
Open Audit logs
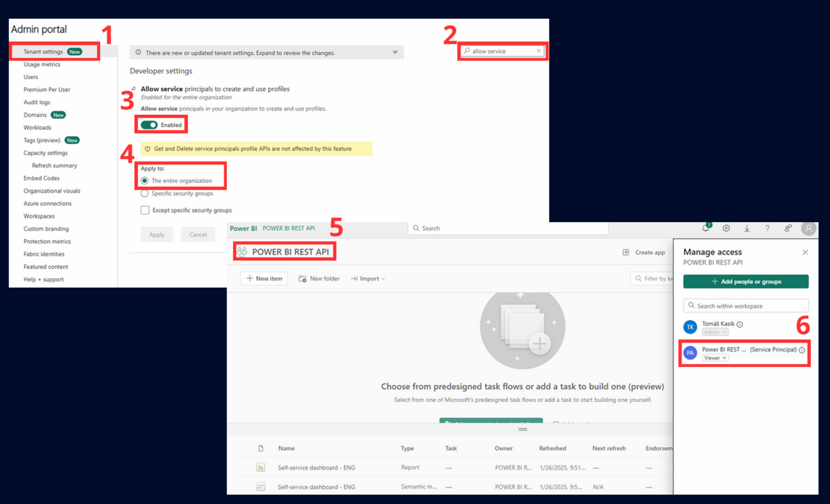[37, 102]
